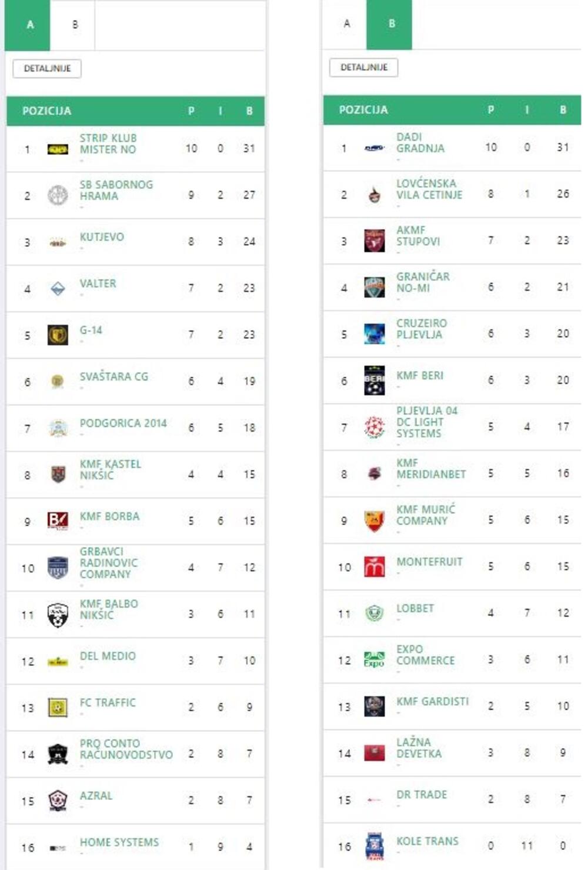Click the KMF Borba team logo
The image size is (588, 870).
click(x=58, y=521)
